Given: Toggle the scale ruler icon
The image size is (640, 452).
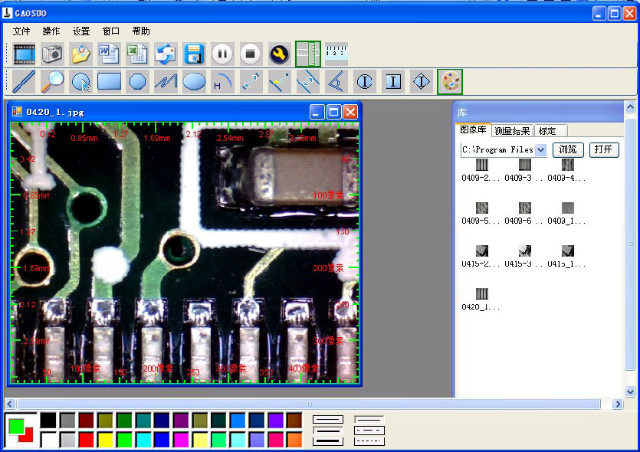Looking at the screenshot, I should coord(336,54).
